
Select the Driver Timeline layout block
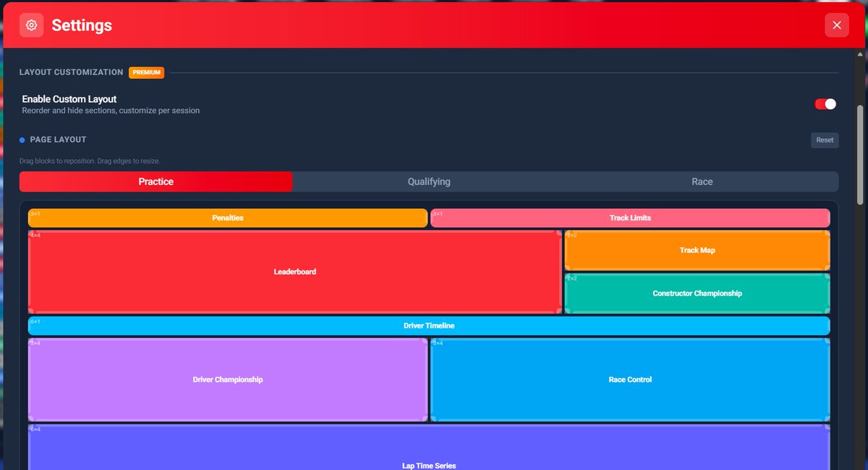pyautogui.click(x=429, y=325)
